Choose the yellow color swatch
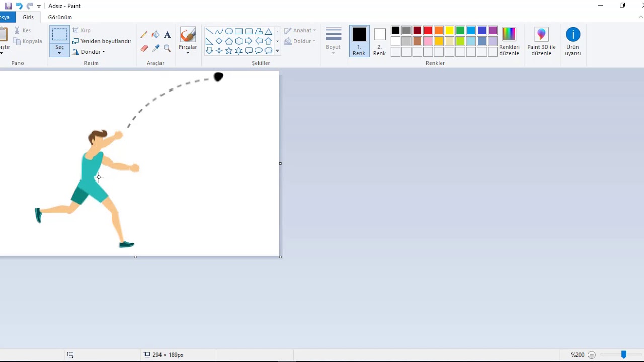 tap(449, 31)
